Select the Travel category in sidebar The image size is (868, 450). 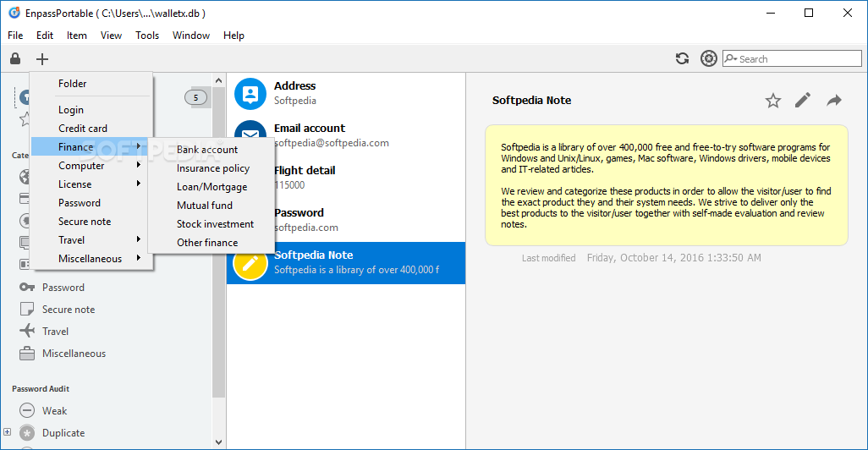click(55, 332)
